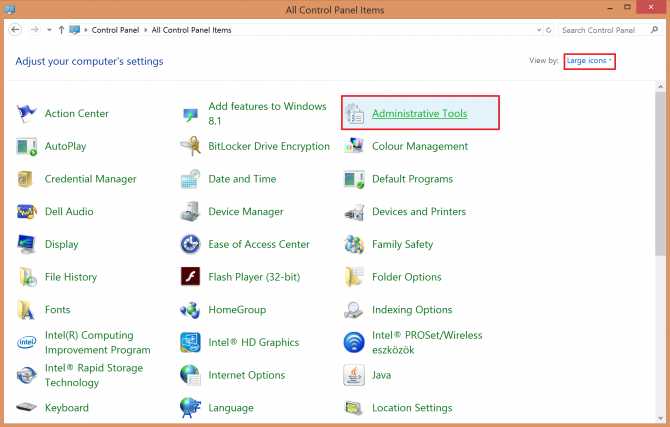This screenshot has height=427, width=670.
Task: Click the Colour Management icon
Action: 354,146
